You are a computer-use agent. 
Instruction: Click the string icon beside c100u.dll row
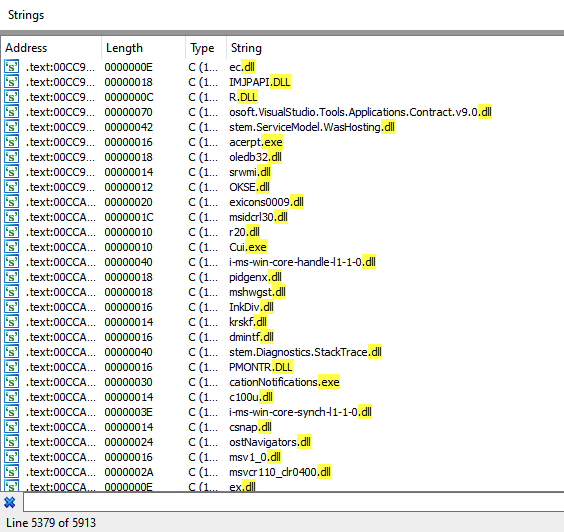pos(12,397)
